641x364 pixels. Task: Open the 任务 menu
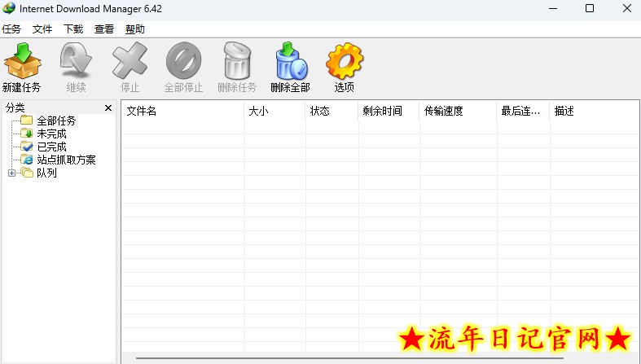coord(11,29)
